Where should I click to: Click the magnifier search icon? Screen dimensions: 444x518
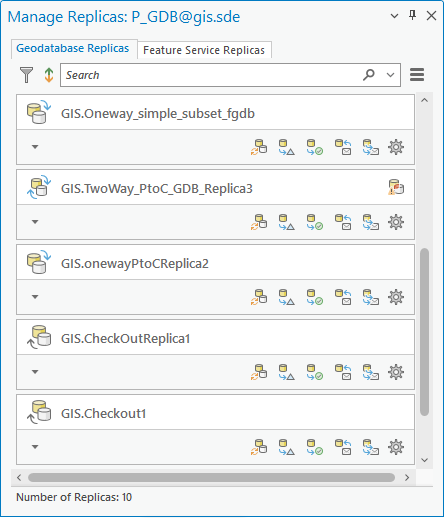tap(369, 75)
